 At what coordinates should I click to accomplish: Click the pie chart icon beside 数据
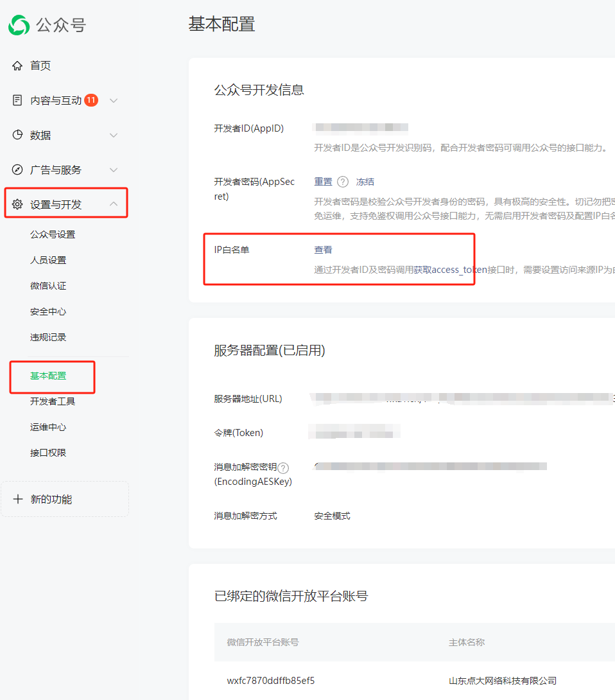[x=17, y=135]
